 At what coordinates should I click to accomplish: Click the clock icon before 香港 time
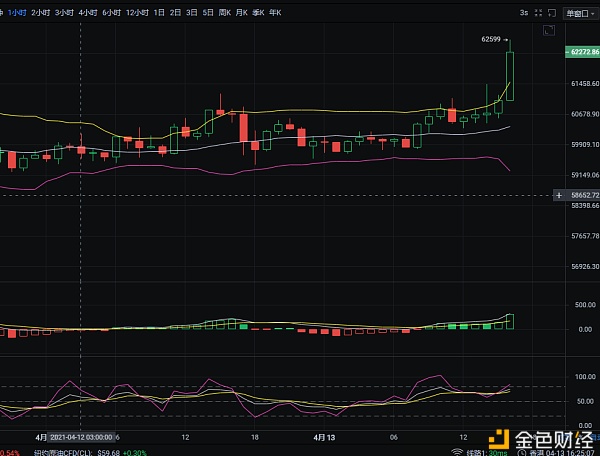tap(521, 453)
